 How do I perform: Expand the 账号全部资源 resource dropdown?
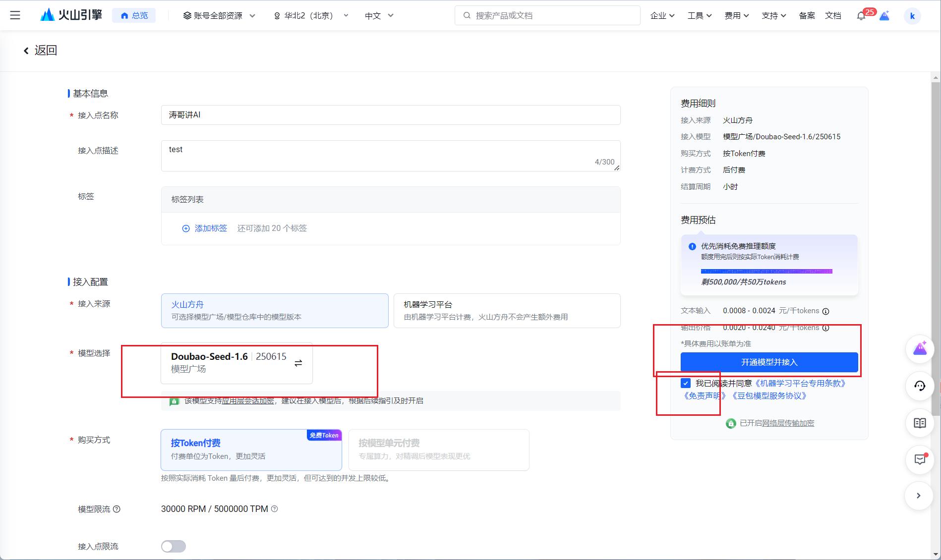coord(218,15)
